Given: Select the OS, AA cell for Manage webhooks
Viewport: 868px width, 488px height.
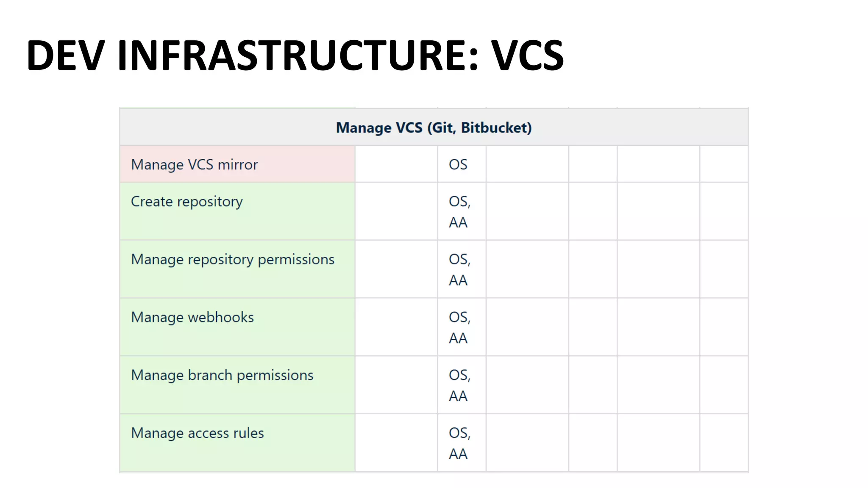Looking at the screenshot, I should (x=459, y=327).
